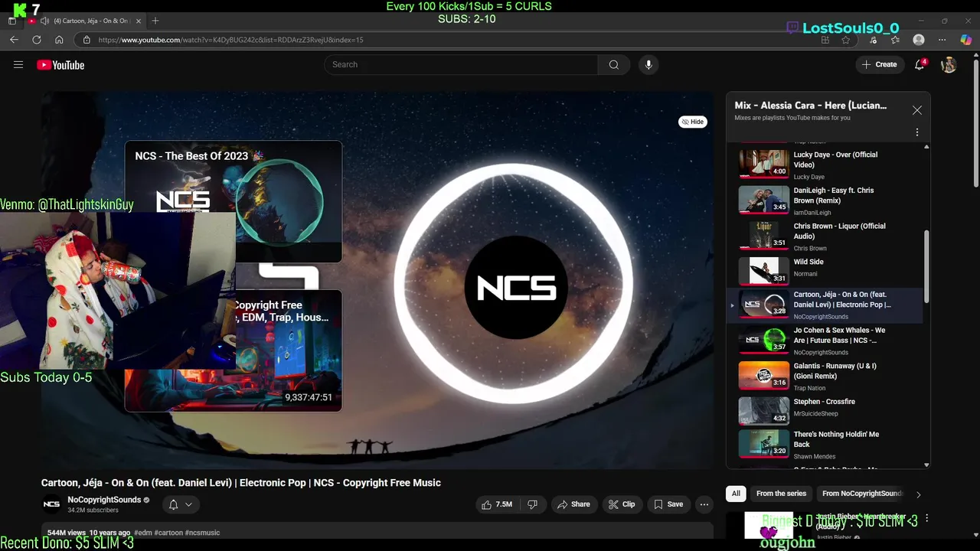Go back with browser back arrow

point(14,40)
